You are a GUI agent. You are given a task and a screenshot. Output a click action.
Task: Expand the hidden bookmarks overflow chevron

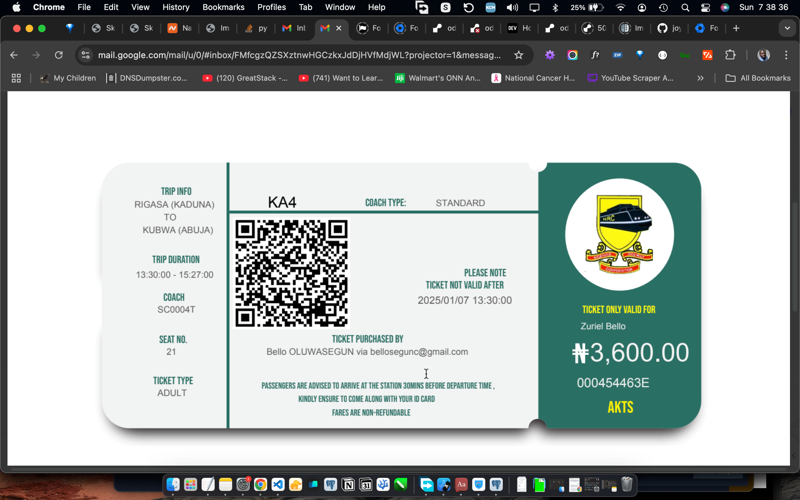[x=700, y=78]
